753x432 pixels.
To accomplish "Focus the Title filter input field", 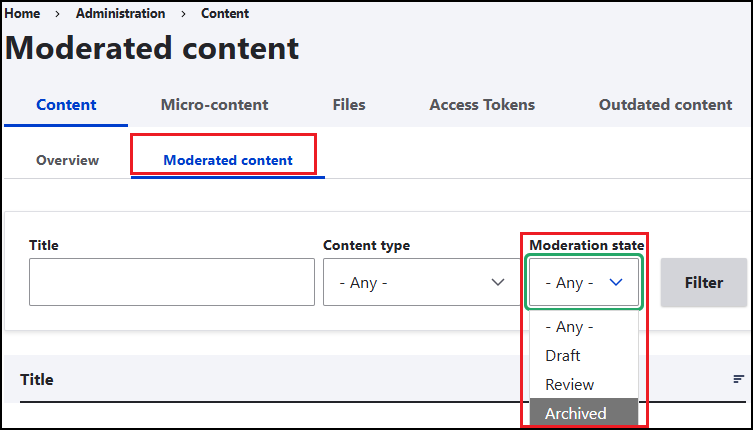I will click(172, 282).
